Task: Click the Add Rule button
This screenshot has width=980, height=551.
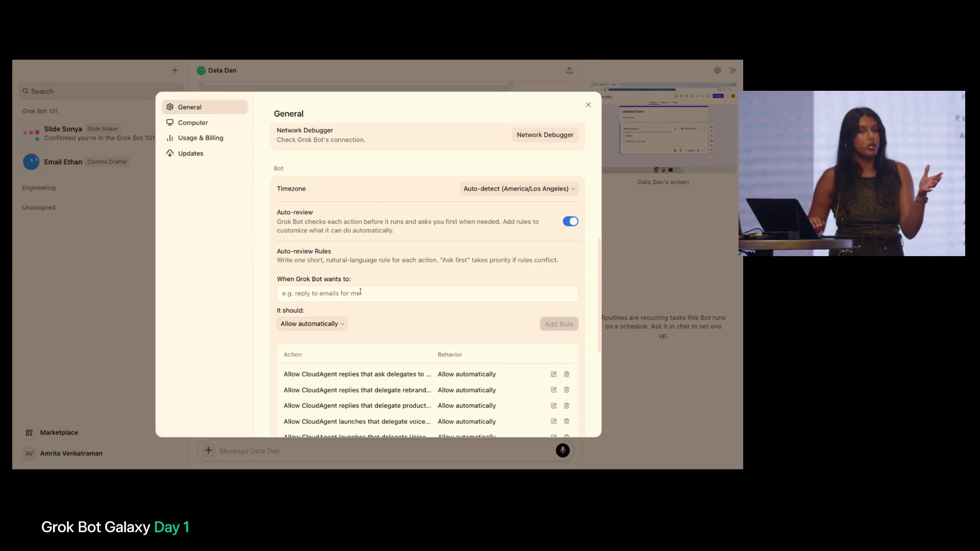Action: [x=559, y=324]
